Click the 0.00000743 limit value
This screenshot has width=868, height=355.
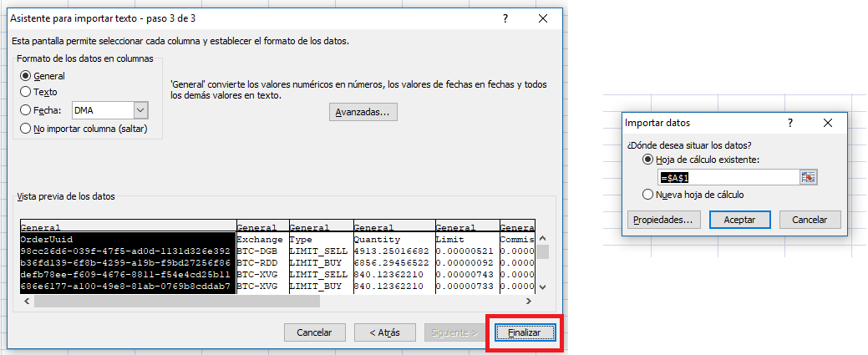[x=464, y=274]
